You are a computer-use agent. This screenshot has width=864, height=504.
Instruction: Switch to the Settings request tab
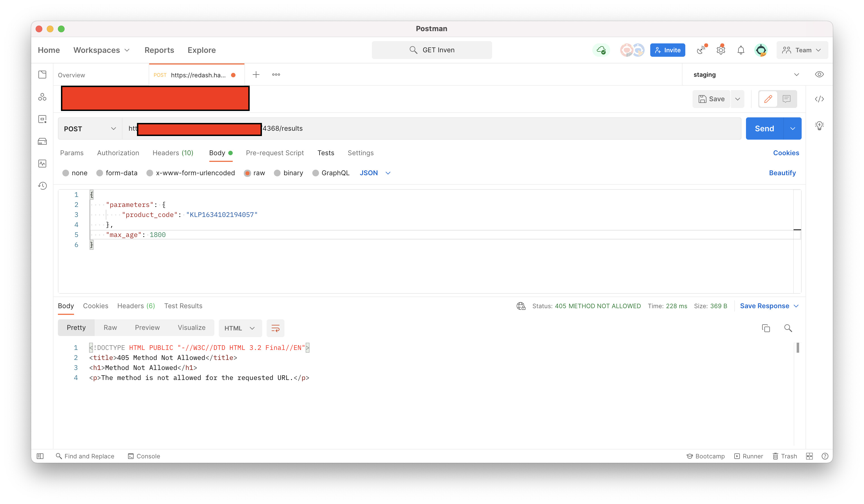[x=360, y=153]
